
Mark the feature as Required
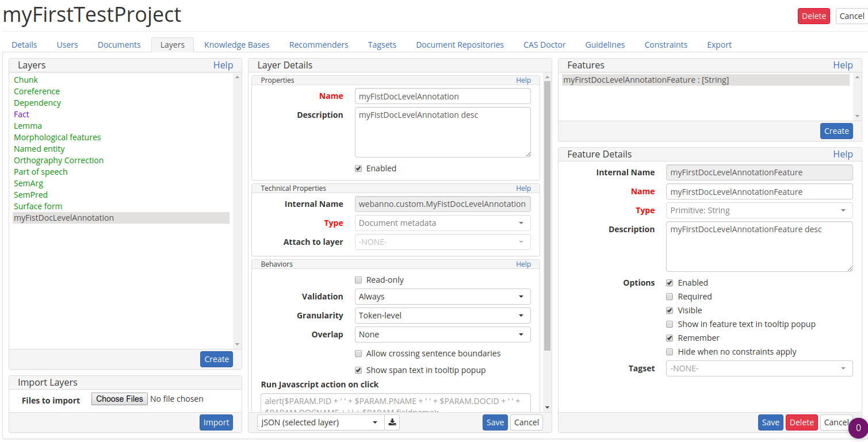coord(670,296)
